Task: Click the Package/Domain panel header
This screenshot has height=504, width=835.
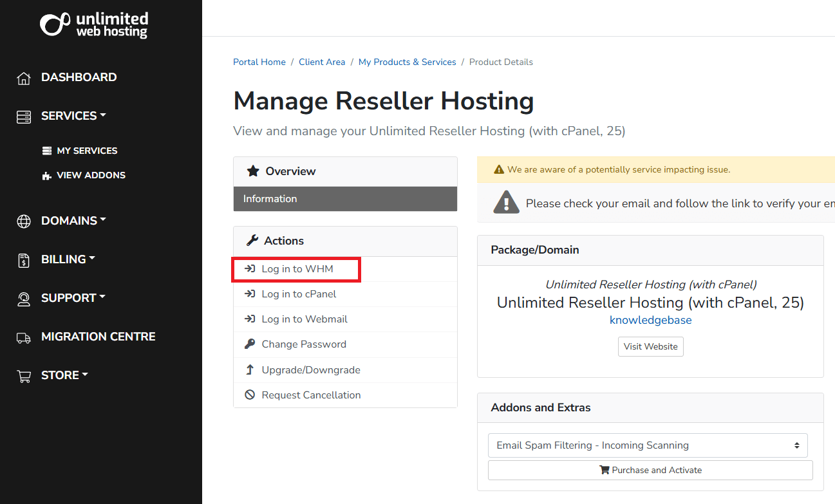Action: coord(650,250)
